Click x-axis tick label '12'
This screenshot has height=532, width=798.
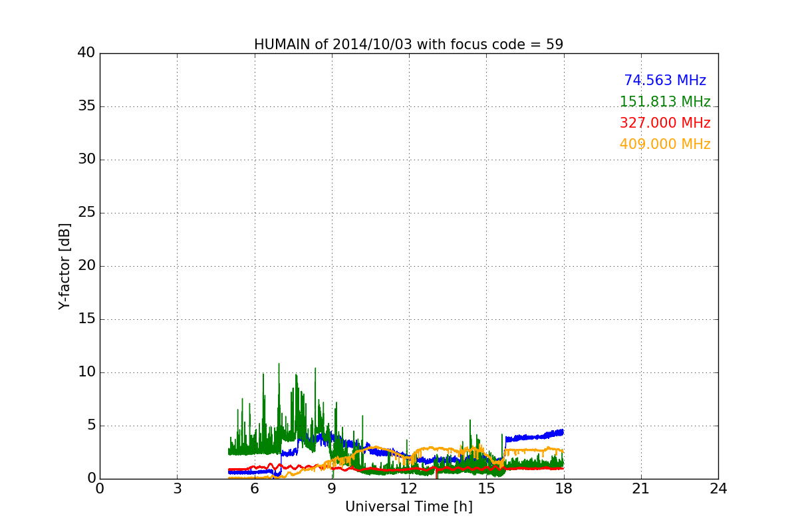pos(409,489)
